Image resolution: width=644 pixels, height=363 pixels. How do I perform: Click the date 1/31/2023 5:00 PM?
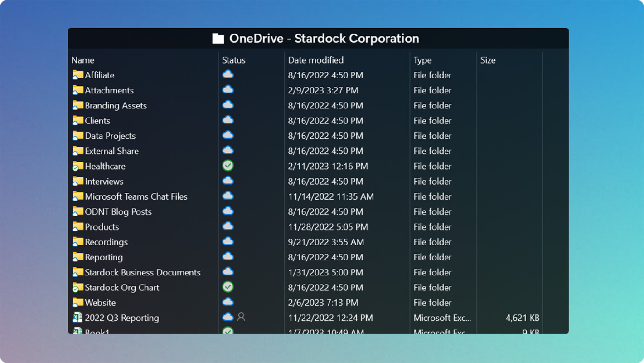click(x=325, y=272)
